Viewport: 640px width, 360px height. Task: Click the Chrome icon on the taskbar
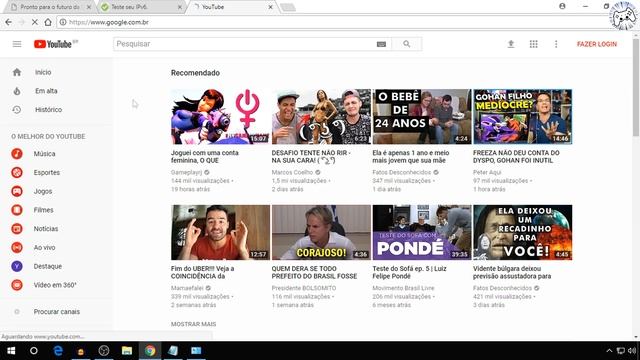(150, 351)
